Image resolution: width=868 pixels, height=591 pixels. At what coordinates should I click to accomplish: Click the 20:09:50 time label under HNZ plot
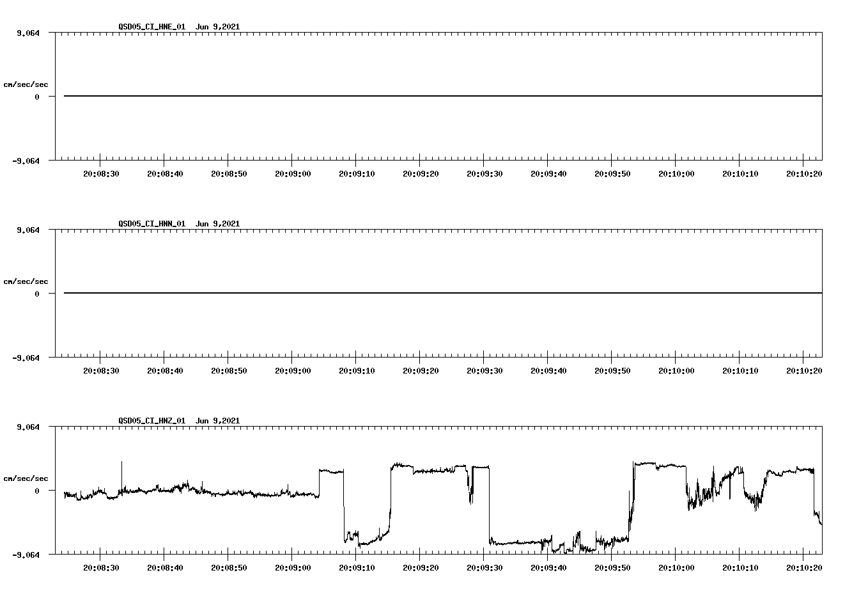(612, 568)
